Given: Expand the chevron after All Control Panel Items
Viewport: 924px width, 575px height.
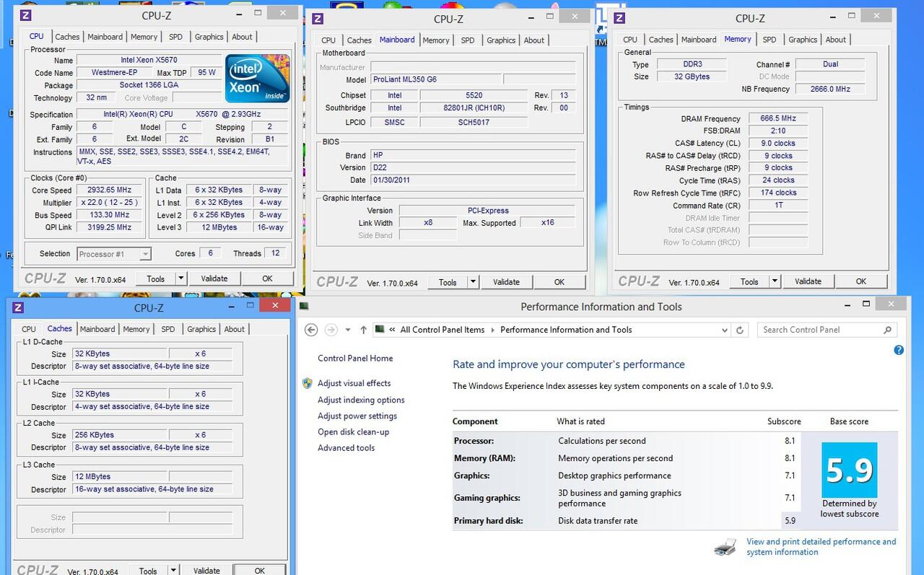Looking at the screenshot, I should pyautogui.click(x=492, y=330).
